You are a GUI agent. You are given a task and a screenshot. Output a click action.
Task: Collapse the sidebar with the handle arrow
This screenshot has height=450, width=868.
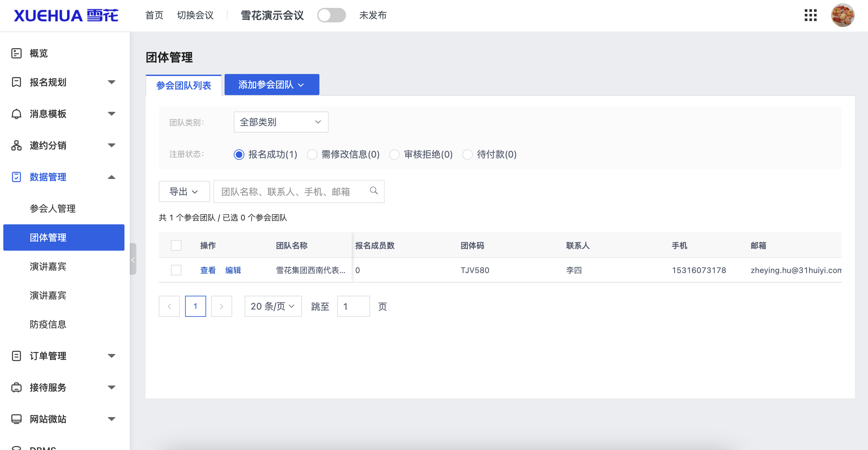133,260
